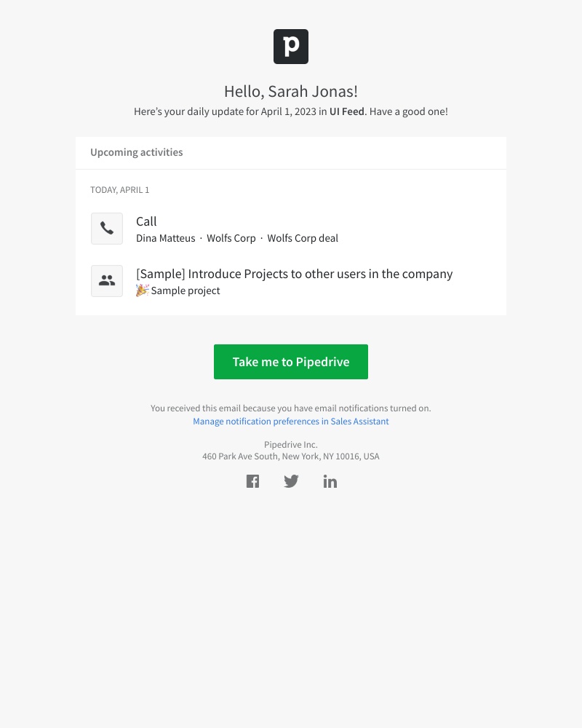Click the Wolfs Corp organization name

point(231,238)
